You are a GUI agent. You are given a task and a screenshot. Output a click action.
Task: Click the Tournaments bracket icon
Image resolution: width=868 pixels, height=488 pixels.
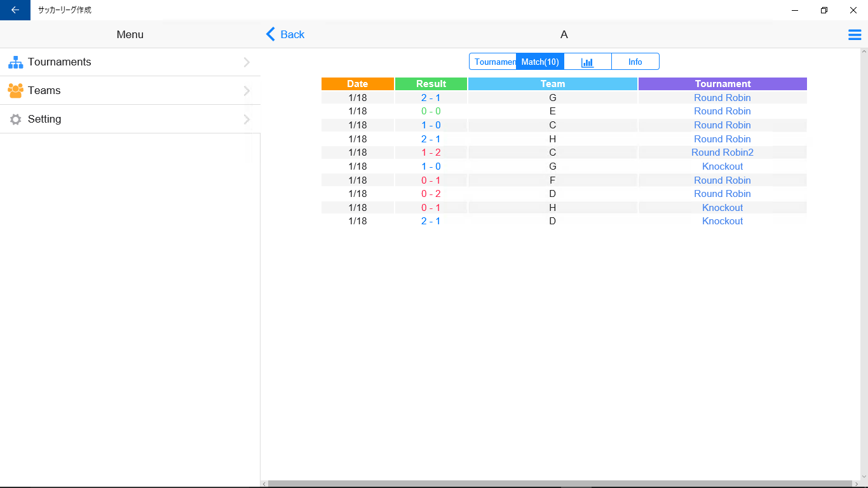click(15, 62)
